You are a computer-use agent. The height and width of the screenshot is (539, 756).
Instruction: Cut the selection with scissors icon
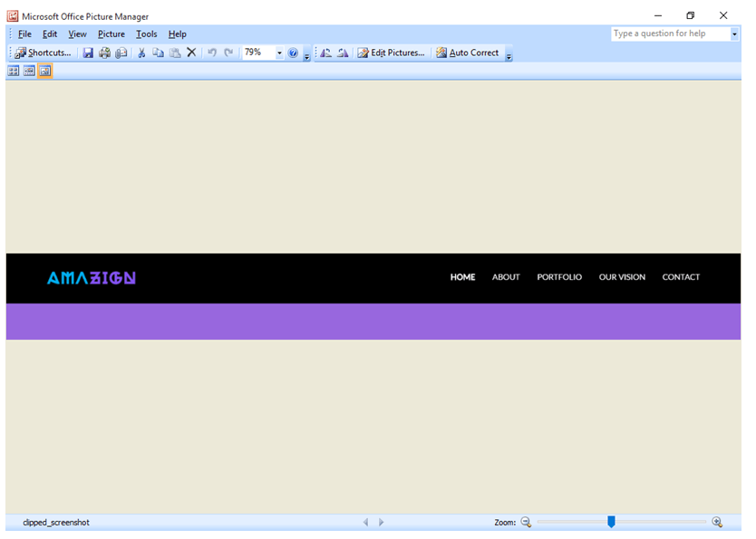tap(141, 53)
